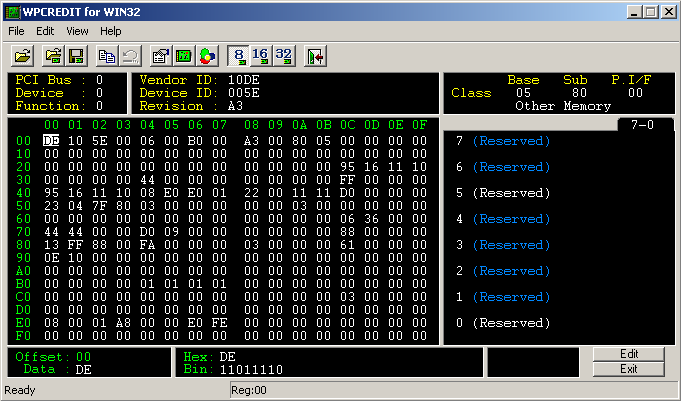Select hex cell 7F in row 50

pyautogui.click(x=99, y=206)
